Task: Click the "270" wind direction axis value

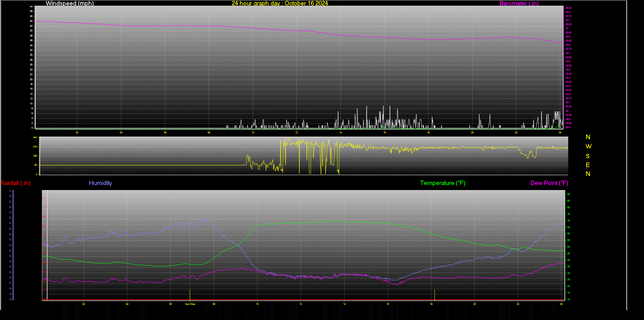Action: pos(35,147)
